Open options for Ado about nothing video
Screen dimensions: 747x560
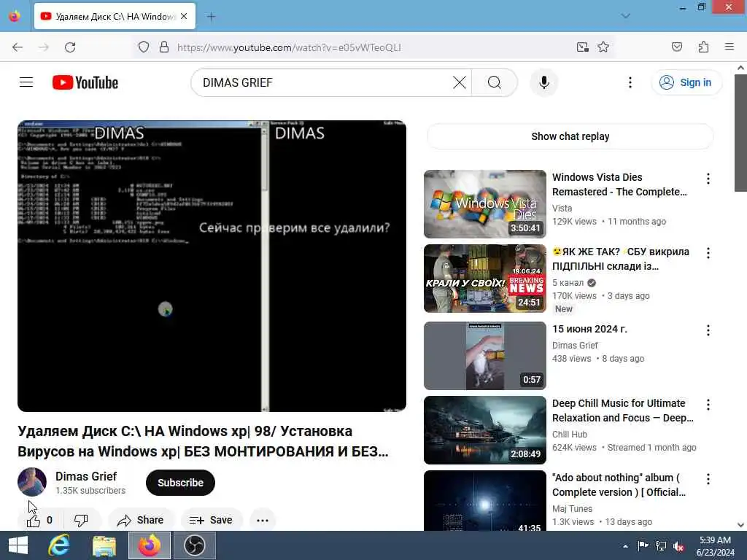pyautogui.click(x=708, y=479)
